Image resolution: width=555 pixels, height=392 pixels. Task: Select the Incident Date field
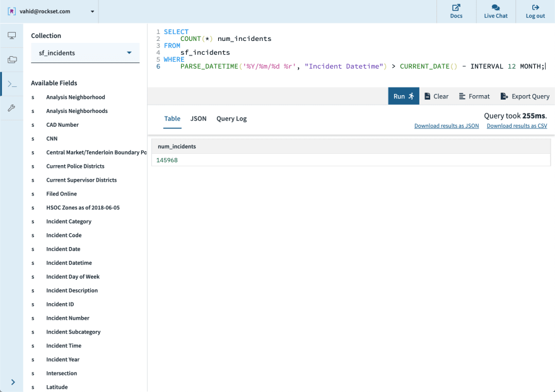pyautogui.click(x=63, y=249)
